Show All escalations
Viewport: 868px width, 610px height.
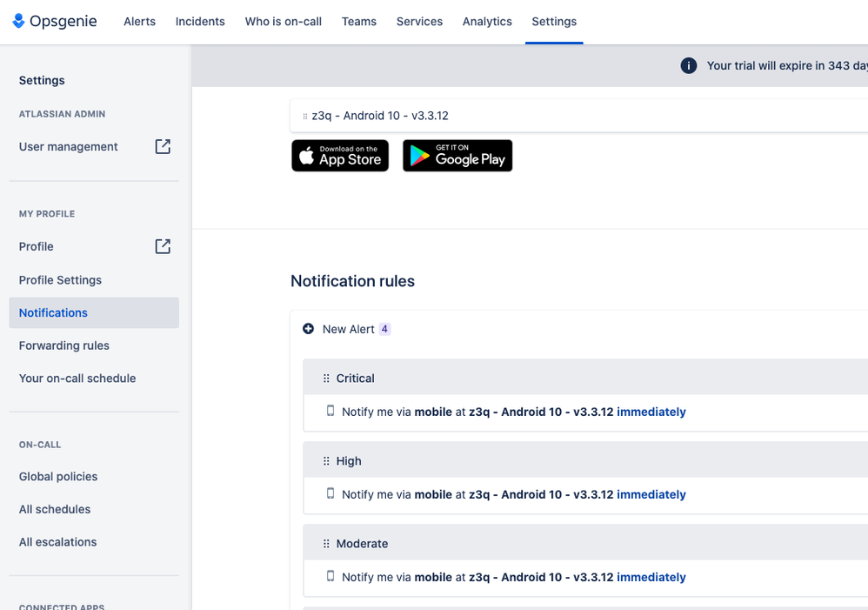pyautogui.click(x=57, y=542)
